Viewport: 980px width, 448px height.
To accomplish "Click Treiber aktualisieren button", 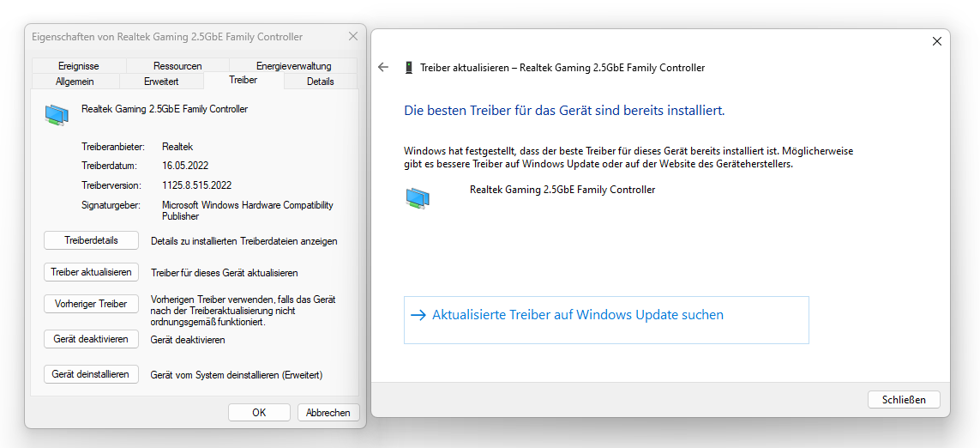I will pos(91,272).
